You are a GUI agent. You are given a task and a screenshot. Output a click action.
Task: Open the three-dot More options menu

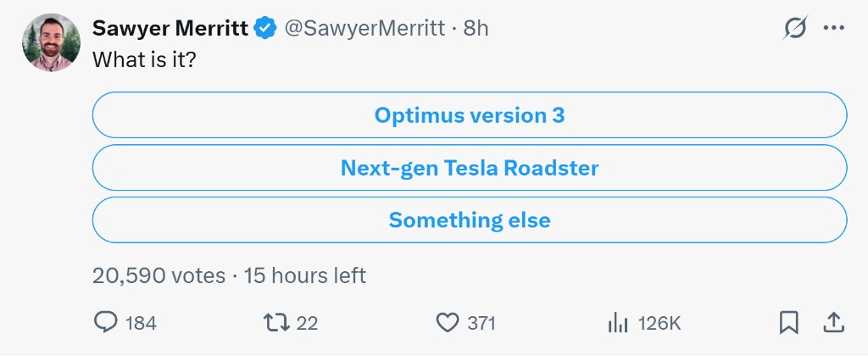coord(833,28)
